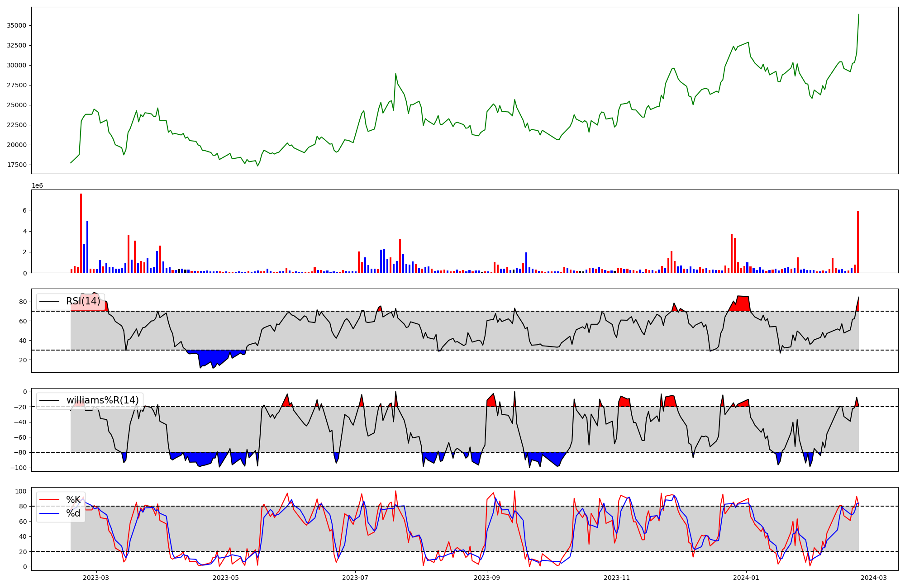The image size is (905, 588).
Task: Click the 17500 price axis tick label
Action: (x=17, y=165)
